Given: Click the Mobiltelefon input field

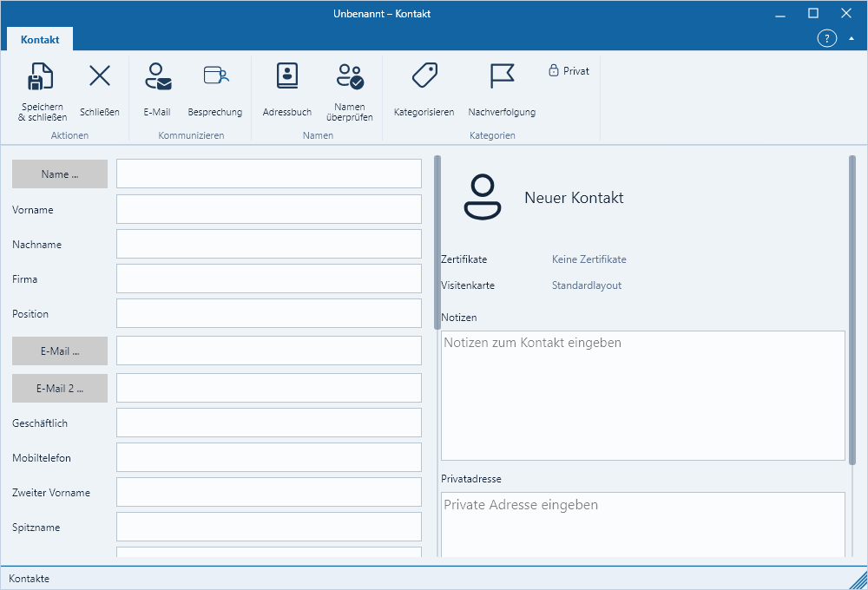Looking at the screenshot, I should click(x=269, y=458).
